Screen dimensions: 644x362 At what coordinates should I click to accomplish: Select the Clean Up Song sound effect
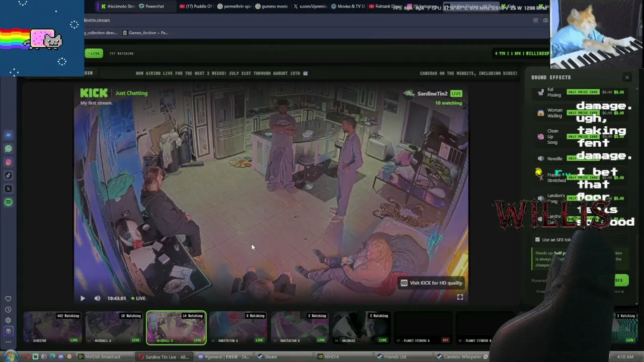pyautogui.click(x=580, y=136)
